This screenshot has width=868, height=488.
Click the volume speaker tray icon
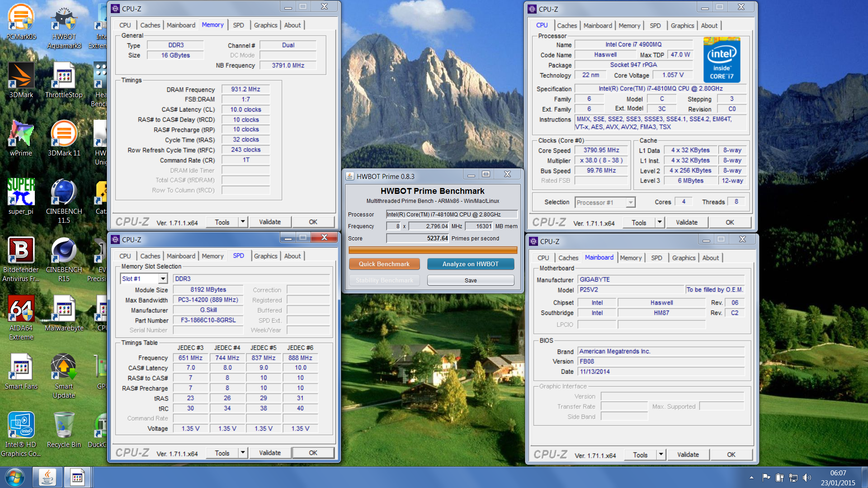click(807, 477)
